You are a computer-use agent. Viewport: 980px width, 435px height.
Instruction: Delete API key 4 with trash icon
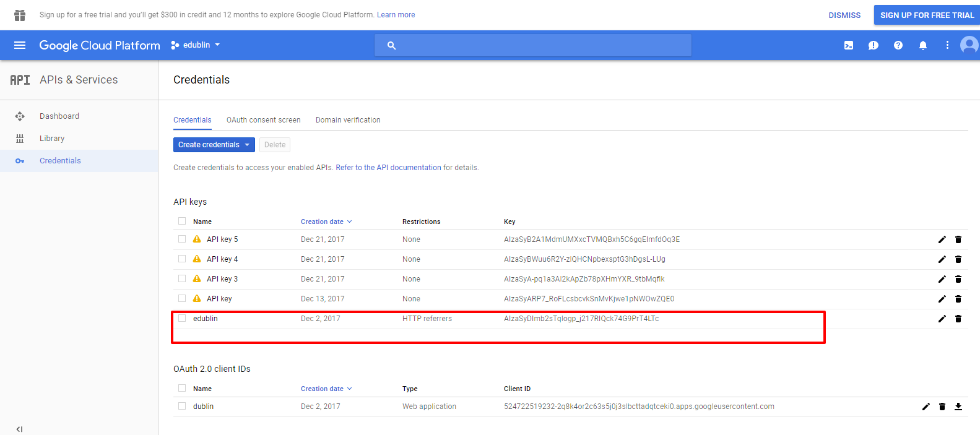[958, 259]
